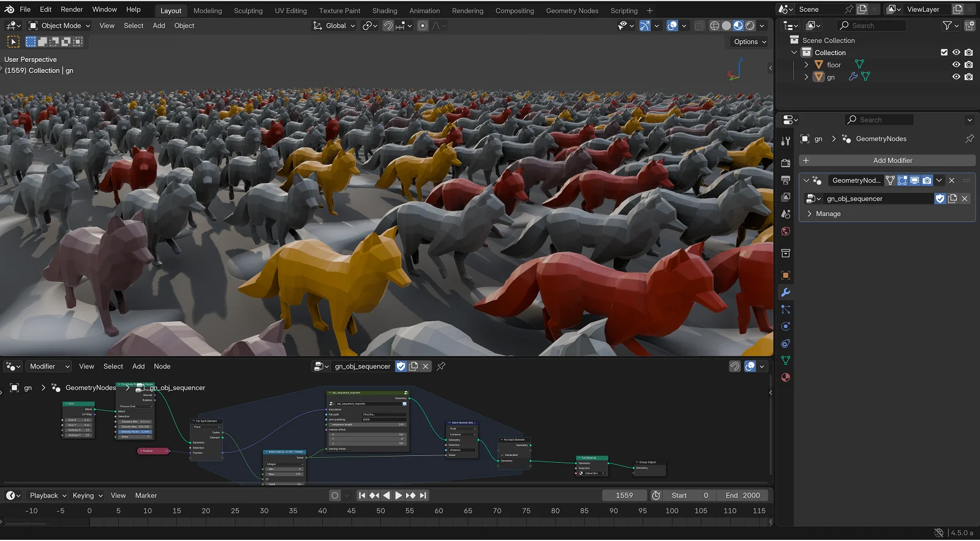Click the World properties tab globe icon
Screen dimensions: 980x541
(x=786, y=231)
